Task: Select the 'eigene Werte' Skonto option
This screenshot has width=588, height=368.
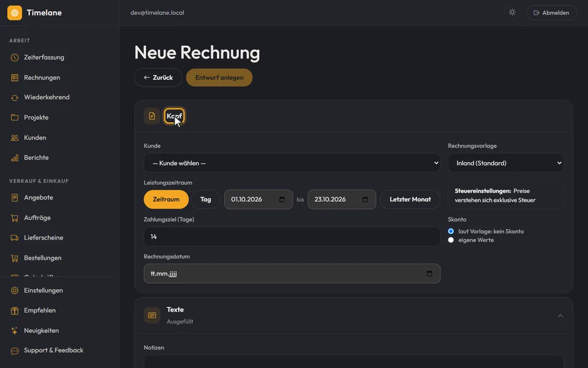Action: [x=451, y=240]
